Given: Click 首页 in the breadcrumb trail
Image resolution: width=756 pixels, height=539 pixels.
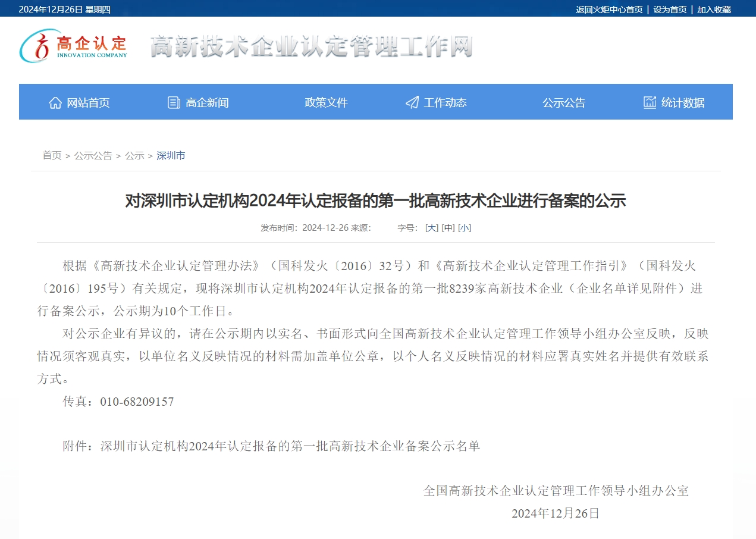Looking at the screenshot, I should [x=52, y=155].
